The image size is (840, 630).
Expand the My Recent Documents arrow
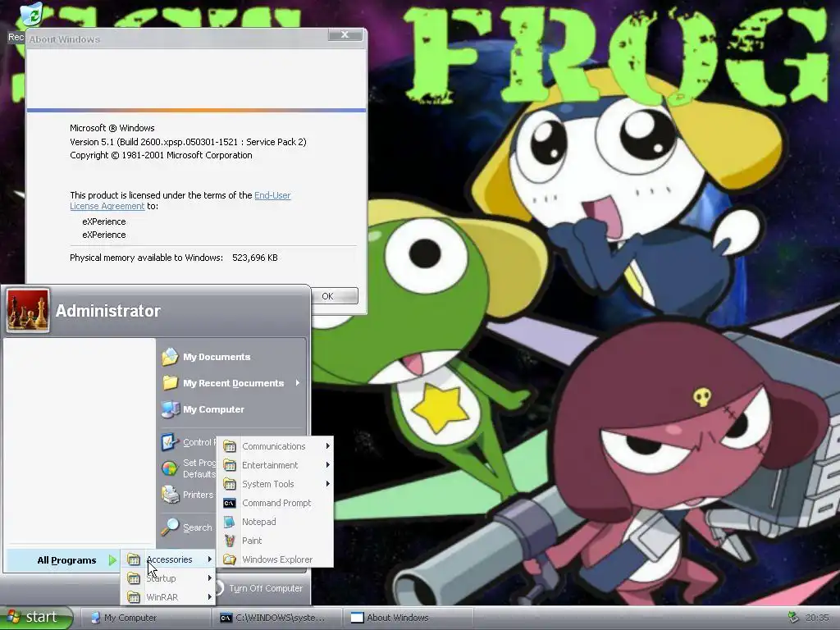click(x=297, y=382)
